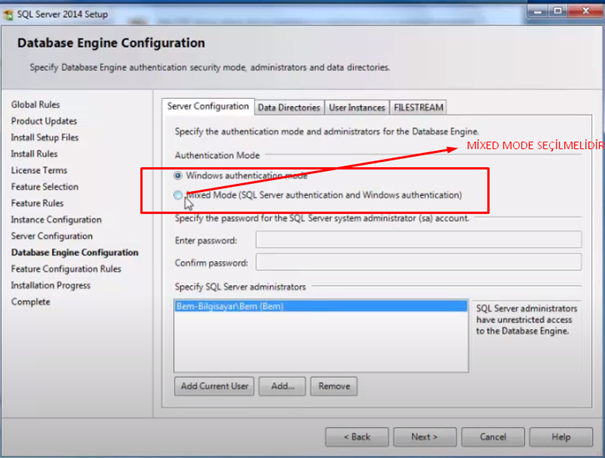Click Database Engine Configuration sidebar step
605x458 pixels.
(x=75, y=253)
